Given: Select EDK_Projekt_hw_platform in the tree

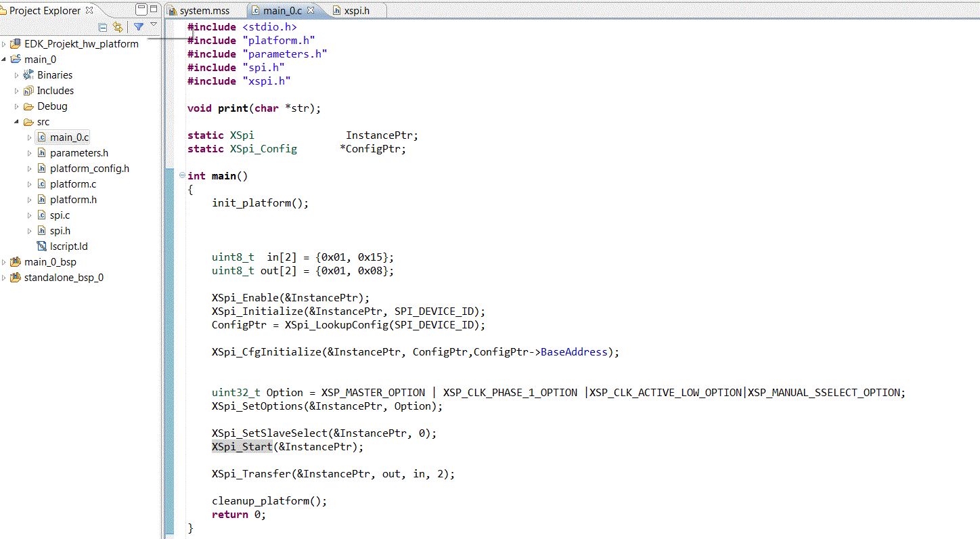Looking at the screenshot, I should pos(81,44).
